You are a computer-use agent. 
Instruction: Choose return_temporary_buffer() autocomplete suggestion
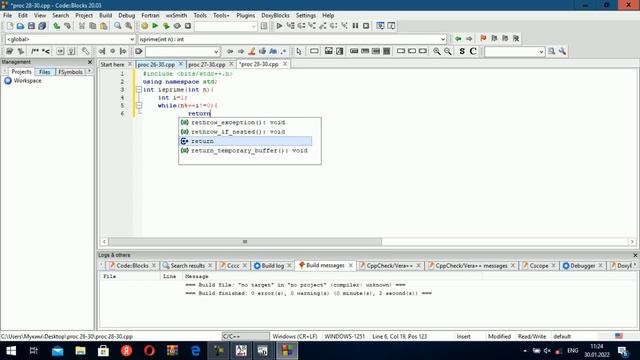(246, 150)
